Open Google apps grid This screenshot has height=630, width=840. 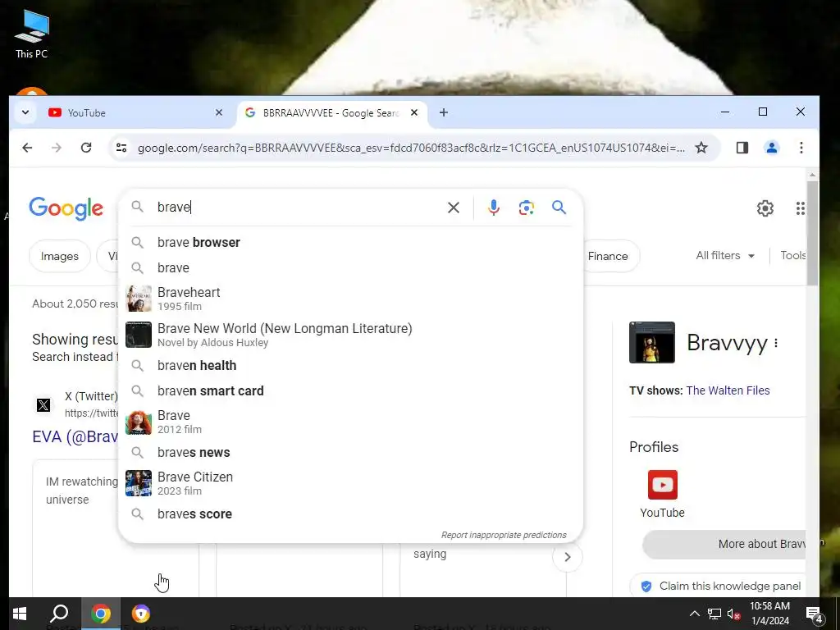coord(801,208)
